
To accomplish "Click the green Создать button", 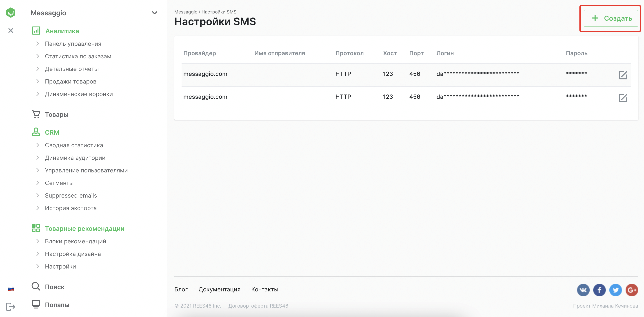I will (x=611, y=18).
